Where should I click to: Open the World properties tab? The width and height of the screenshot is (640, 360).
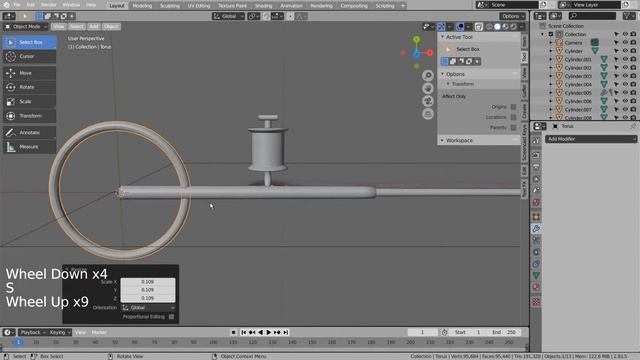coord(536,202)
